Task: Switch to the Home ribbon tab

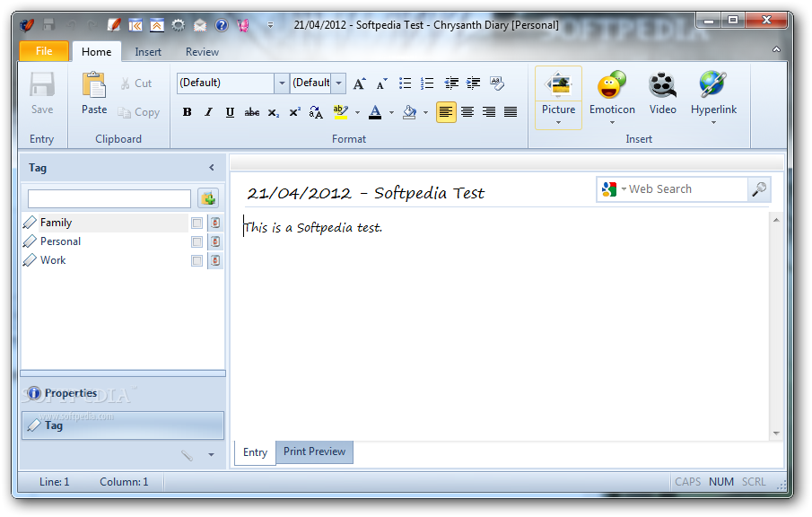Action: tap(96, 52)
